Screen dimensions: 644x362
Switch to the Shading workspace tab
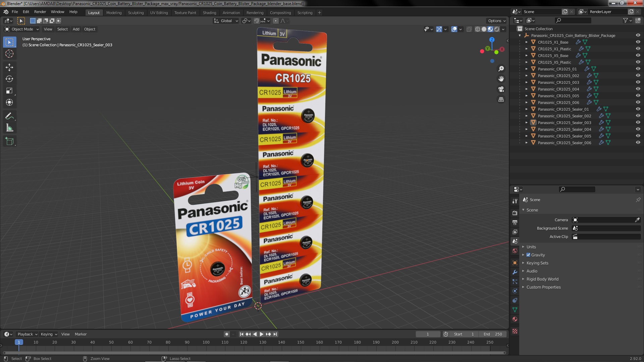209,13
